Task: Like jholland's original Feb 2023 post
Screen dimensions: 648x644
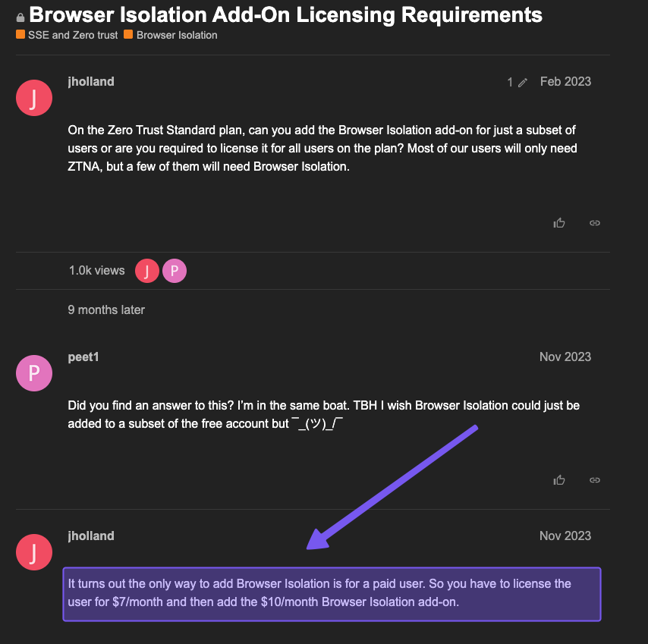Action: click(x=558, y=223)
